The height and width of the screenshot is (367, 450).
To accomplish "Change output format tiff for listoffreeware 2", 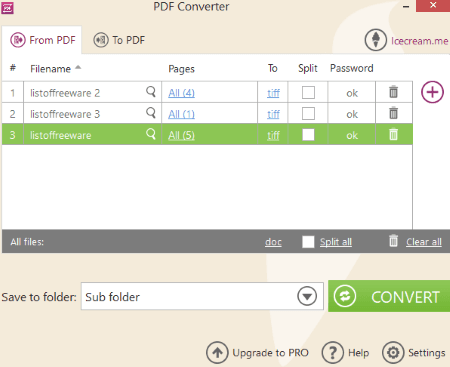I will click(273, 93).
